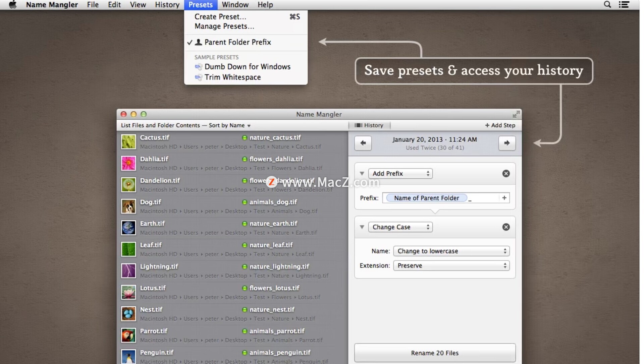Collapse the Change Case step triangle
This screenshot has height=364, width=644.
tap(362, 227)
